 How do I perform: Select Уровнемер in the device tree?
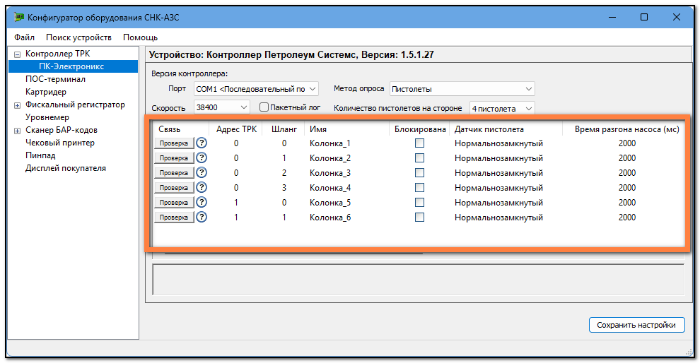(47, 117)
